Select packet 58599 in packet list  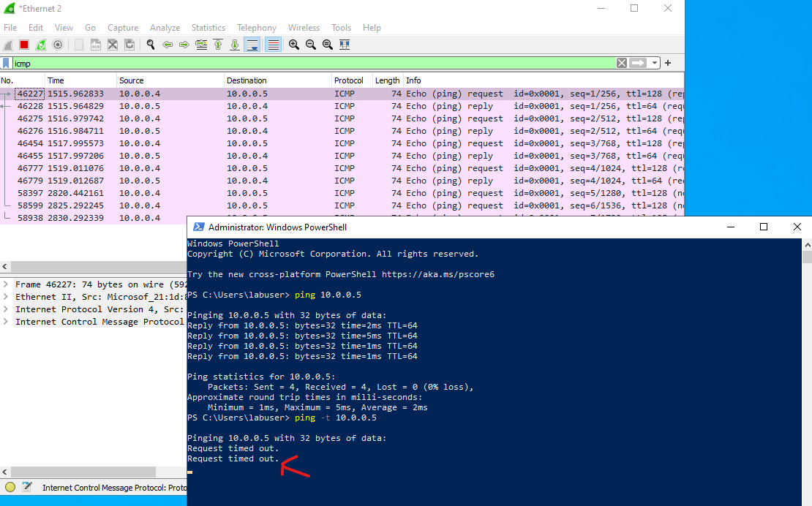[342, 205]
